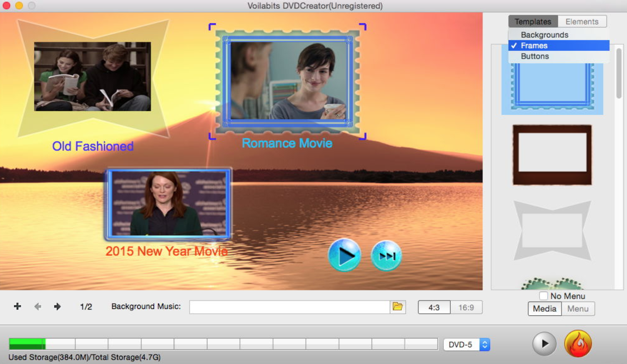The width and height of the screenshot is (627, 364).
Task: Choose Backgrounds from the Templates dropdown
Action: point(544,35)
